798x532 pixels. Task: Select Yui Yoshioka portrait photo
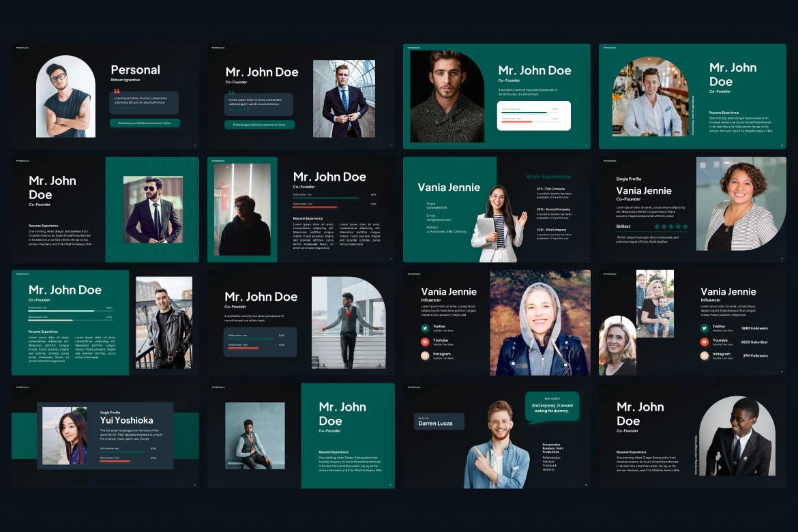point(65,436)
